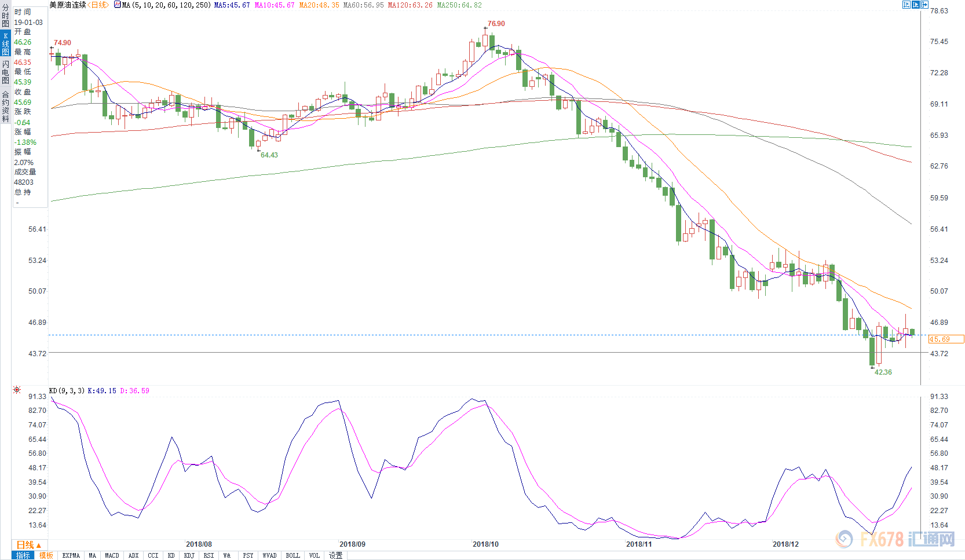This screenshot has width=965, height=560.
Task: Click the 2018/08 date label
Action: tap(199, 544)
